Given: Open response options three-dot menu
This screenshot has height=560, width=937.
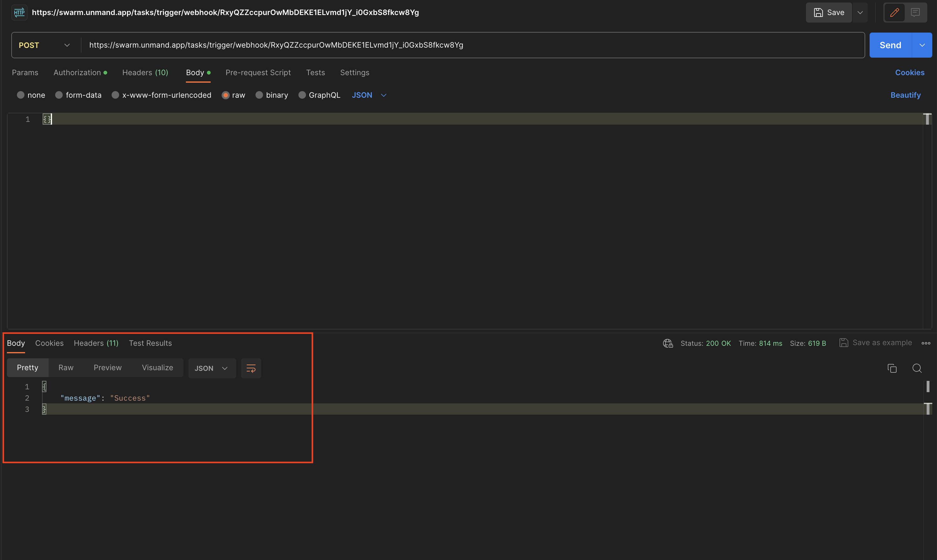Looking at the screenshot, I should pyautogui.click(x=926, y=343).
